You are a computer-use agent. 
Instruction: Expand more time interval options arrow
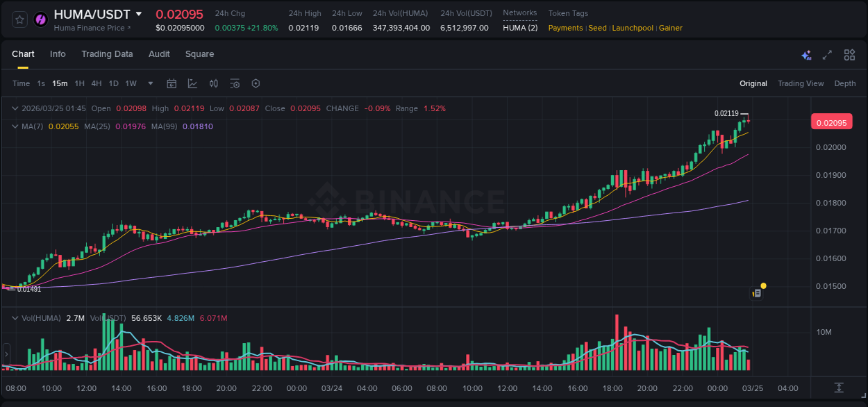coord(151,83)
